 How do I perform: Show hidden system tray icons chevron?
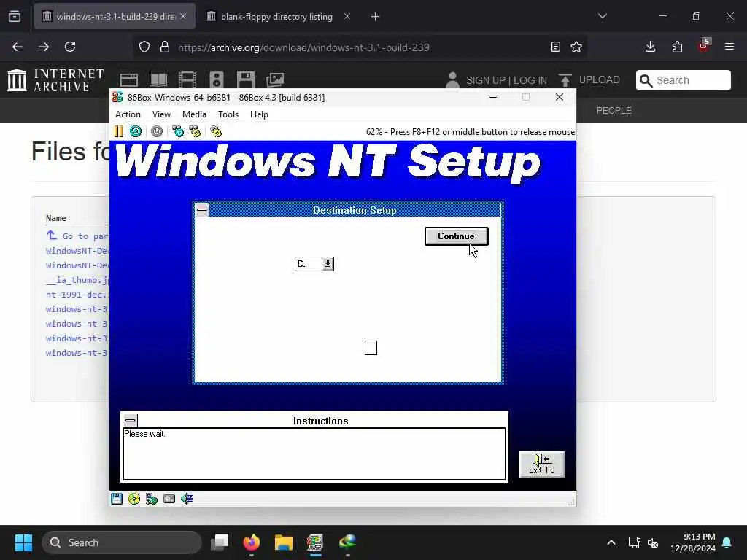611,542
